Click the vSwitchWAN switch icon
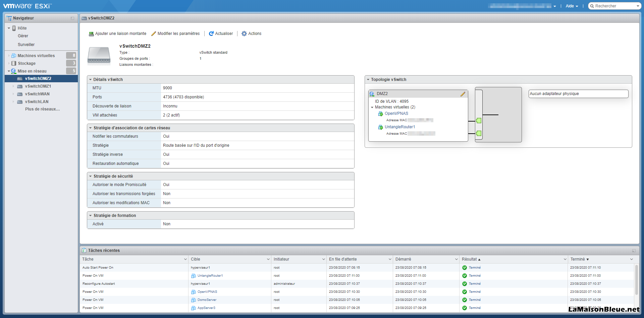 20,94
